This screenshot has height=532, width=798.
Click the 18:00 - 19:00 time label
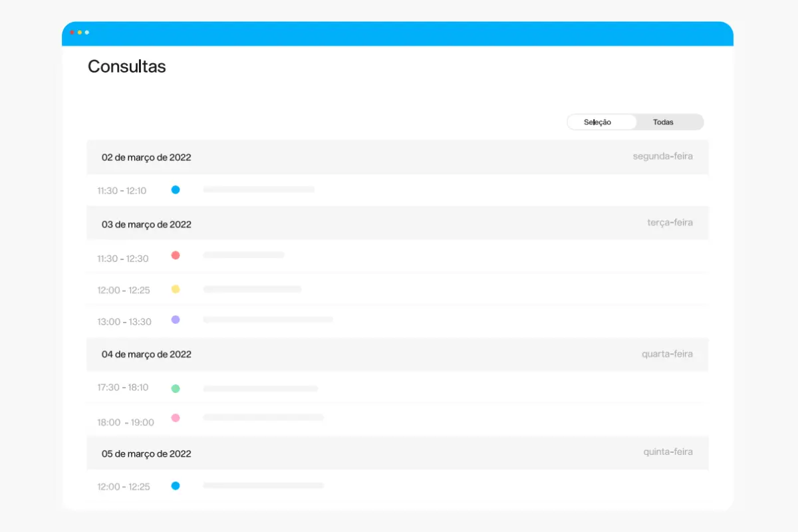point(126,422)
